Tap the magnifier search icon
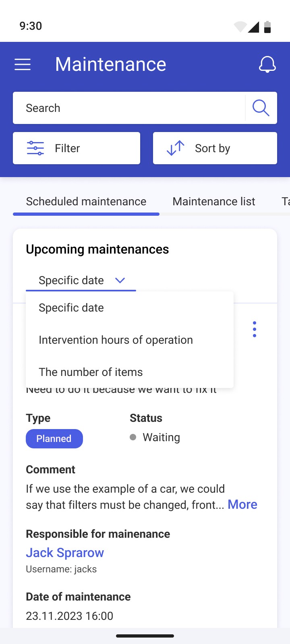The height and width of the screenshot is (644, 290). [x=261, y=108]
